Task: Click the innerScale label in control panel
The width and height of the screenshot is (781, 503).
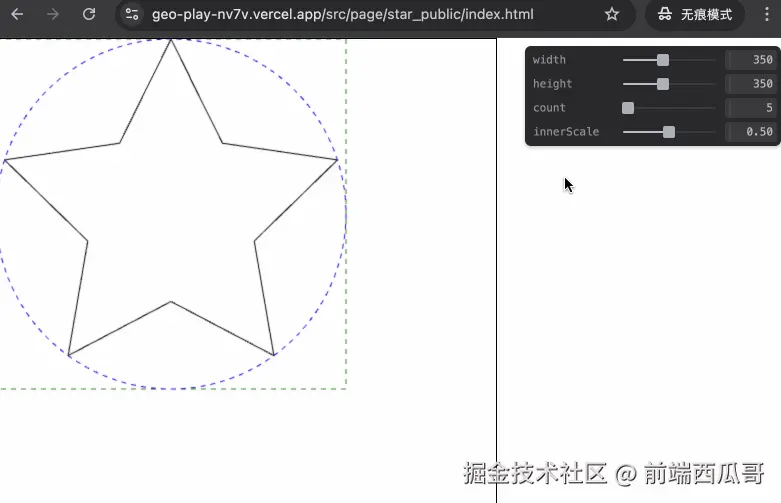Action: click(x=566, y=131)
